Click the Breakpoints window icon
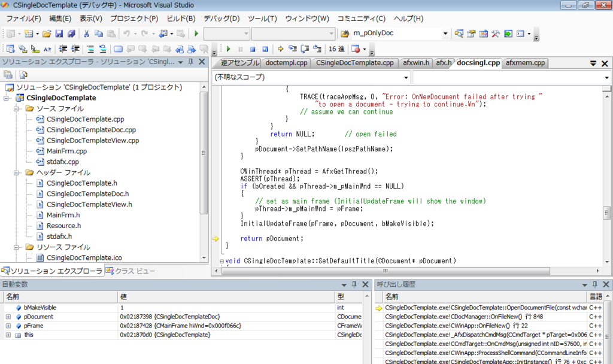Viewport: 613px width, 364px height. (356, 49)
